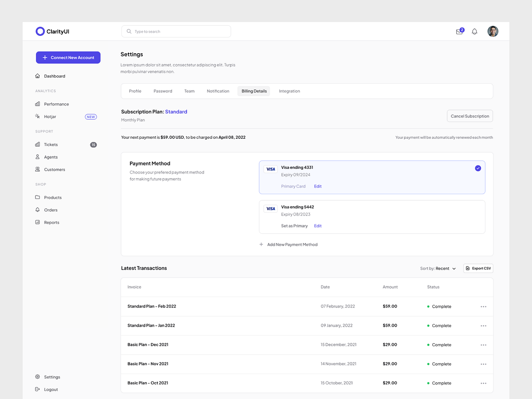Select the Customers sidebar icon
The height and width of the screenshot is (399, 532).
tap(38, 169)
